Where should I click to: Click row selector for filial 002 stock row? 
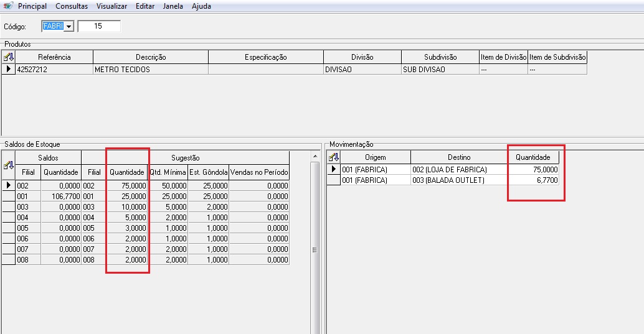tap(8, 185)
